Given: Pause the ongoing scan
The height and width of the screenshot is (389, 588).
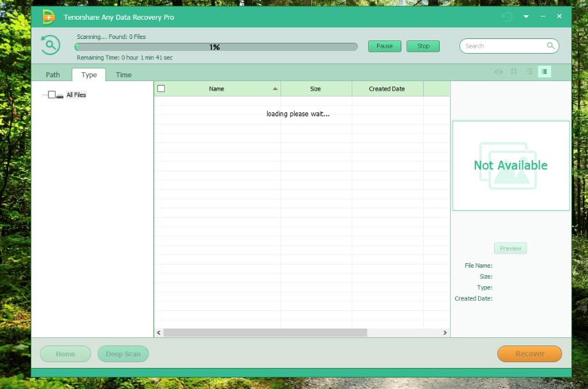Looking at the screenshot, I should coord(385,46).
